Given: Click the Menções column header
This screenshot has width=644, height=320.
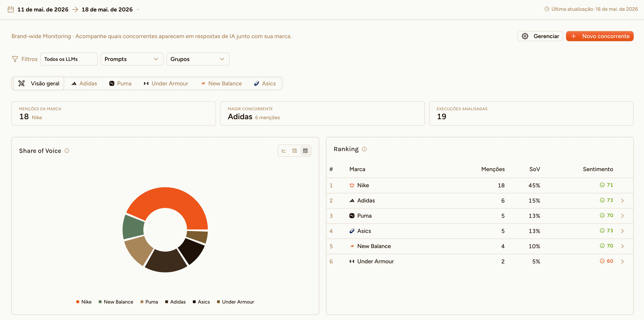Looking at the screenshot, I should (x=493, y=169).
